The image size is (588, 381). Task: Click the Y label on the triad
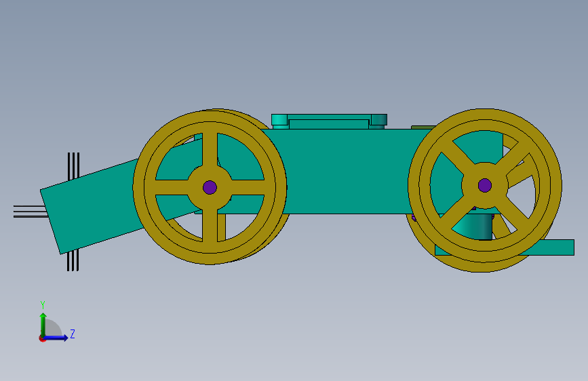tap(43, 305)
